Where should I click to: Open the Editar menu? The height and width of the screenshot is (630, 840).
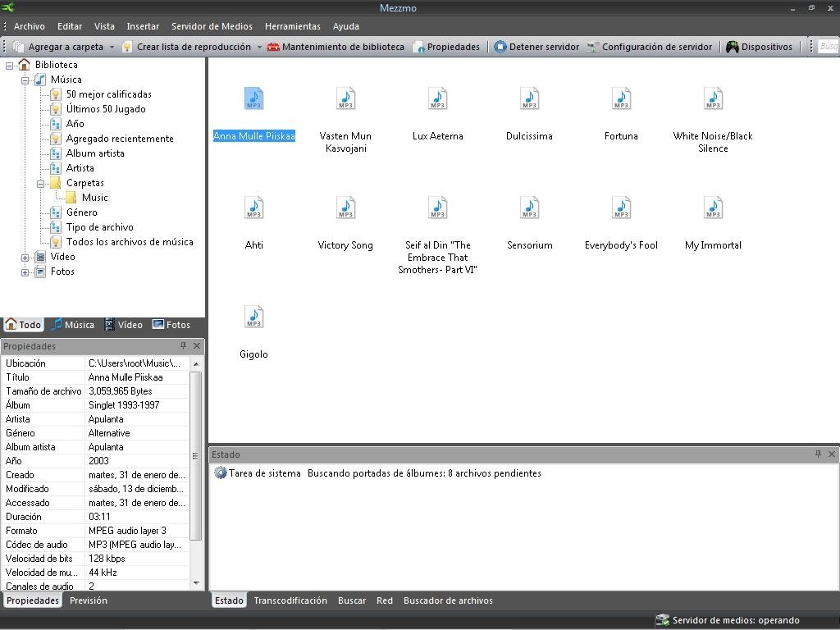(70, 26)
